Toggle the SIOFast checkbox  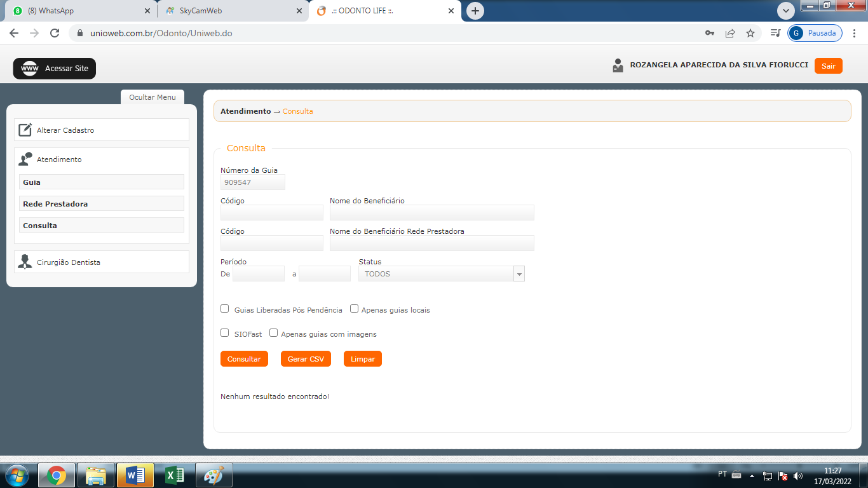point(224,333)
